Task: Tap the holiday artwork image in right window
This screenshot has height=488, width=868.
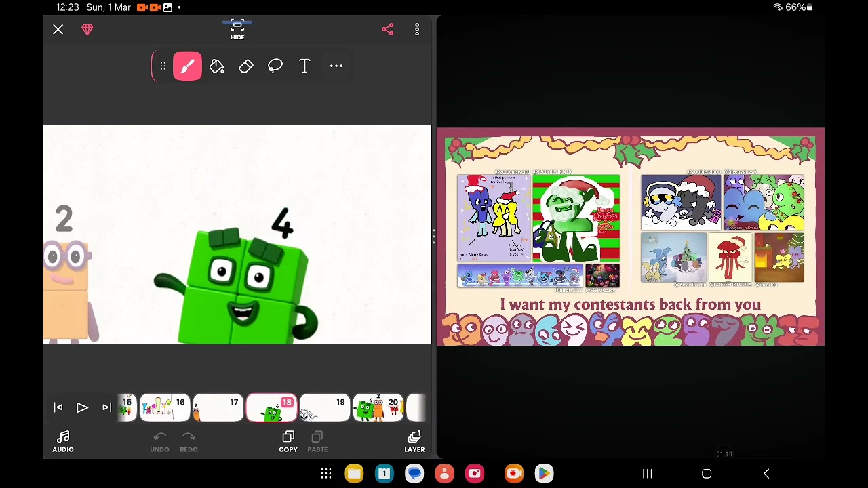Action: click(631, 237)
